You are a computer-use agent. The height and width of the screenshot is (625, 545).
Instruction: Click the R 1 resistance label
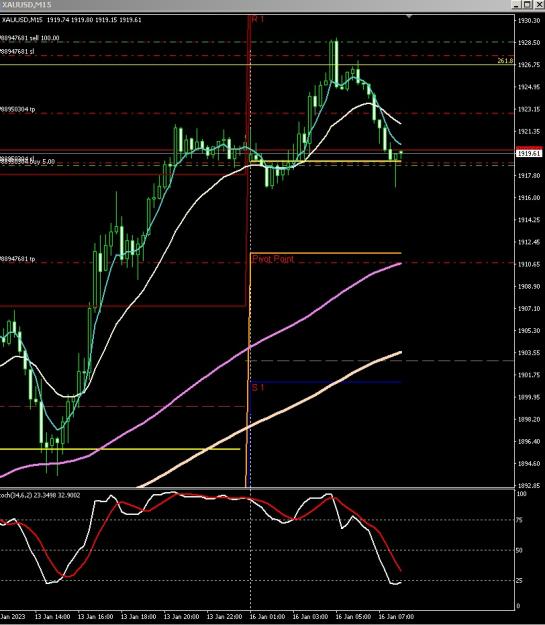click(258, 19)
